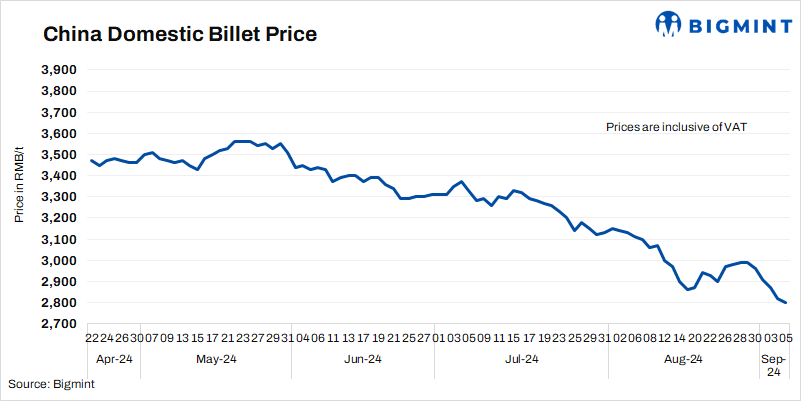
Task: Click the Prices are inclusive of VAT note
Action: point(677,127)
